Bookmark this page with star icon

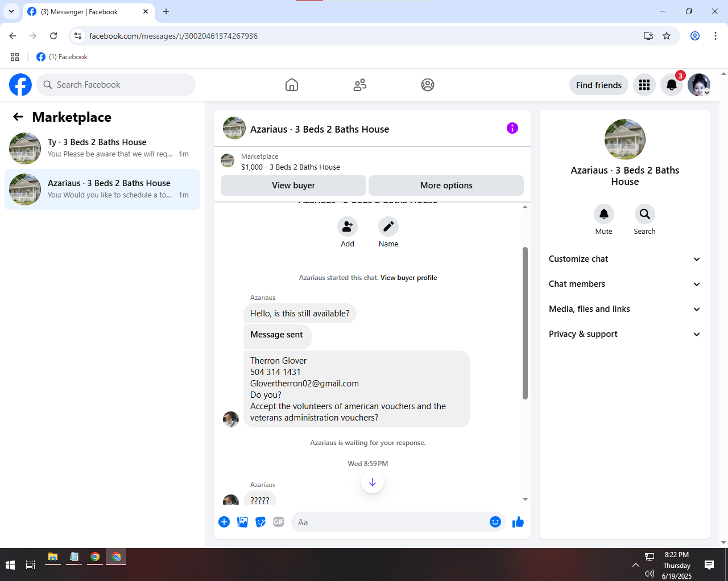(667, 36)
